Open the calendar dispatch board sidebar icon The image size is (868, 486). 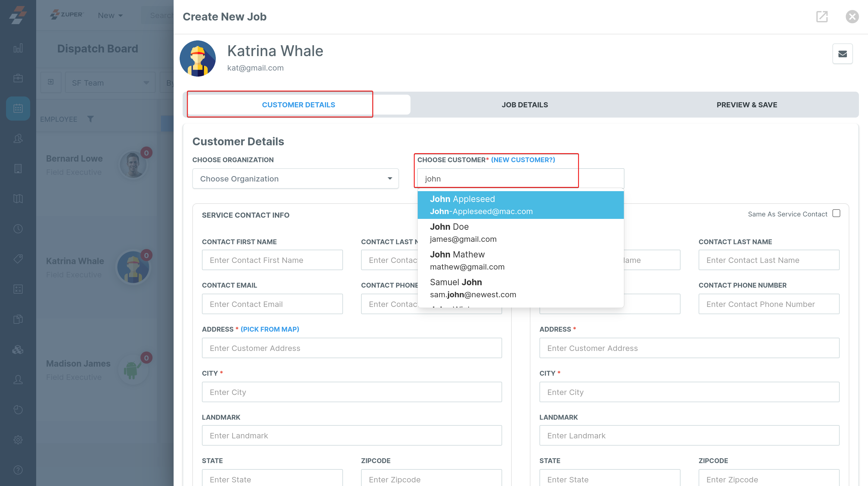18,109
